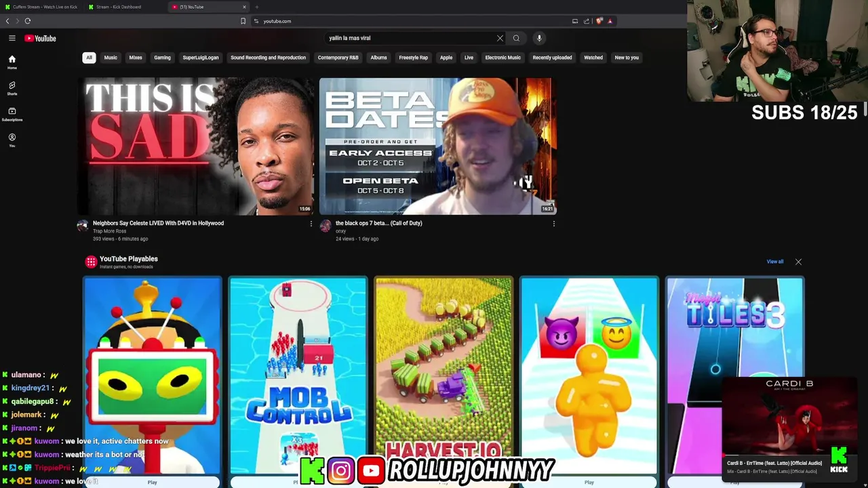The height and width of the screenshot is (488, 868).
Task: Click View all for Playables
Action: 774,262
